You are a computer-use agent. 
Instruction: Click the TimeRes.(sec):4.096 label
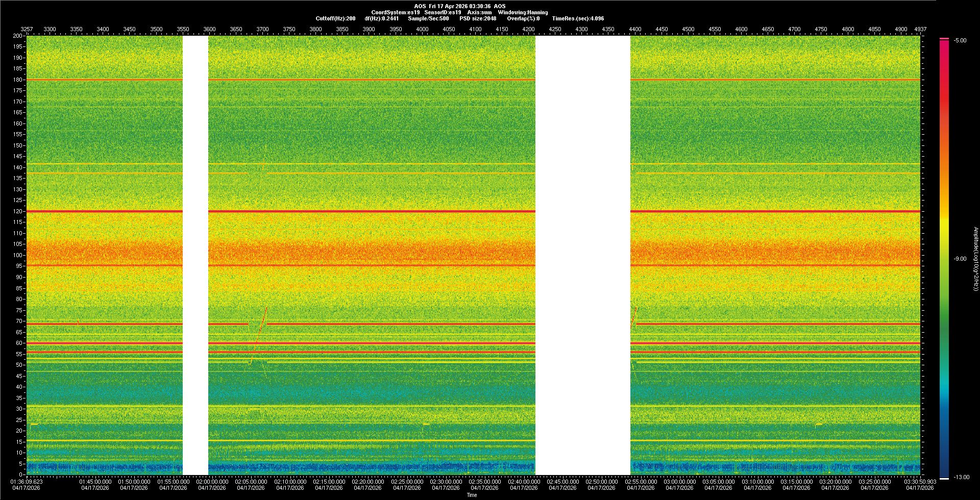tap(578, 19)
